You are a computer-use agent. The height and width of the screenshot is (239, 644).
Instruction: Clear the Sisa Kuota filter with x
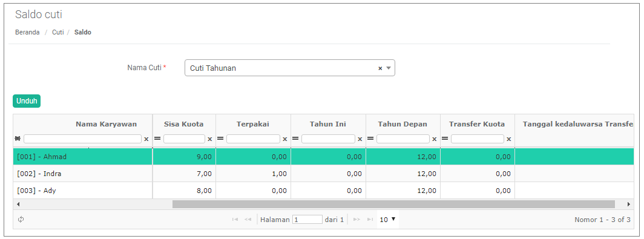pyautogui.click(x=210, y=139)
